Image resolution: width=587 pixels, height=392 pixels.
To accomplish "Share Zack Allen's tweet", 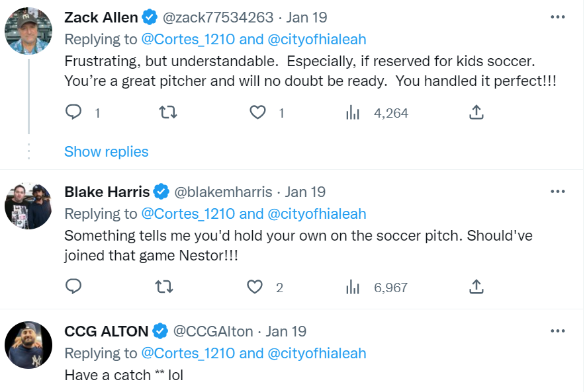I will point(475,113).
